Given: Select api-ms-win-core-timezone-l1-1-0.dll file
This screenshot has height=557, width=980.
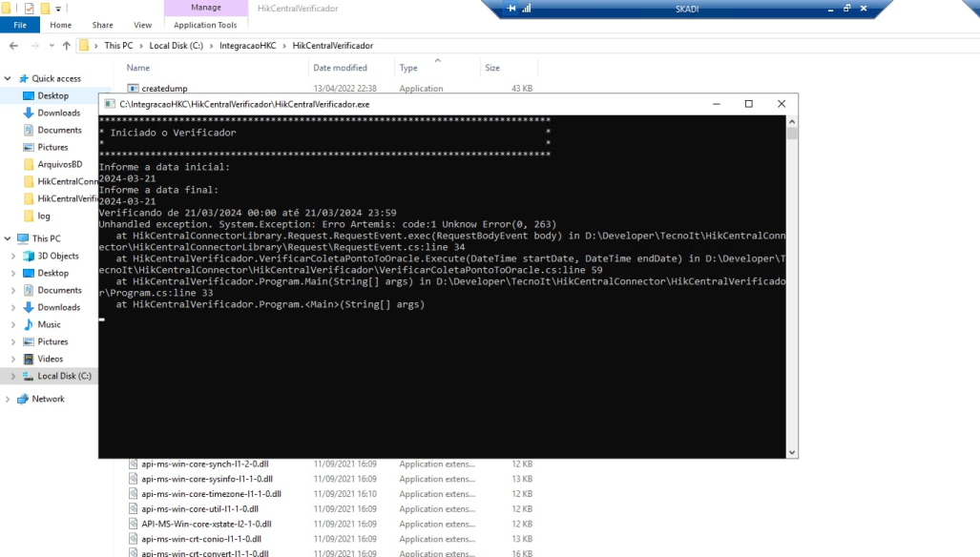Looking at the screenshot, I should 211,494.
